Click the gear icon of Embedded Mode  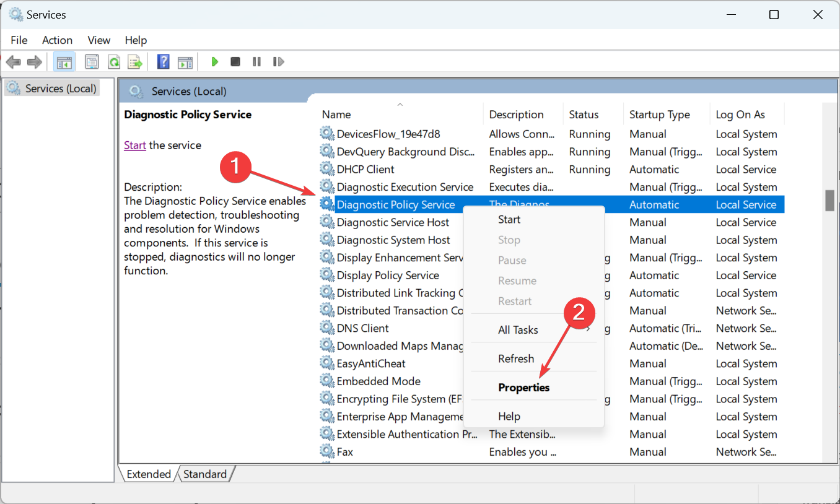click(326, 381)
